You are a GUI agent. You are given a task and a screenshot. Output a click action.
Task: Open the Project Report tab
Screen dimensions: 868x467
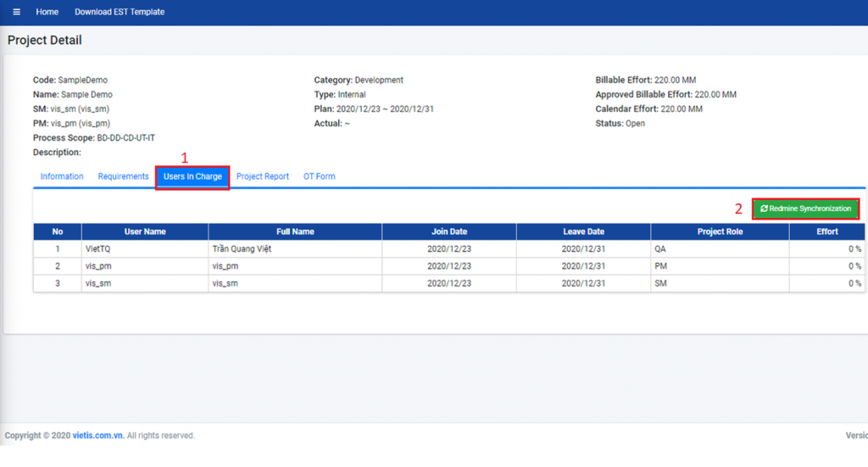coord(263,176)
